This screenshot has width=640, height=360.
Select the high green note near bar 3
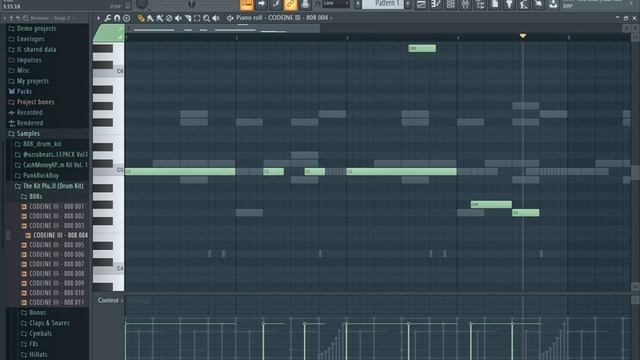click(x=422, y=48)
